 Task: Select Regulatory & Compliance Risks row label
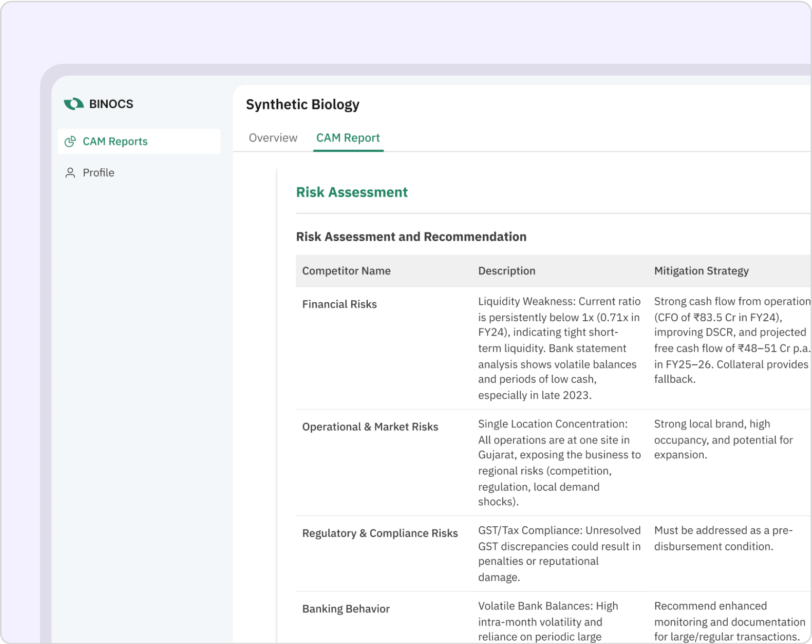(x=380, y=533)
